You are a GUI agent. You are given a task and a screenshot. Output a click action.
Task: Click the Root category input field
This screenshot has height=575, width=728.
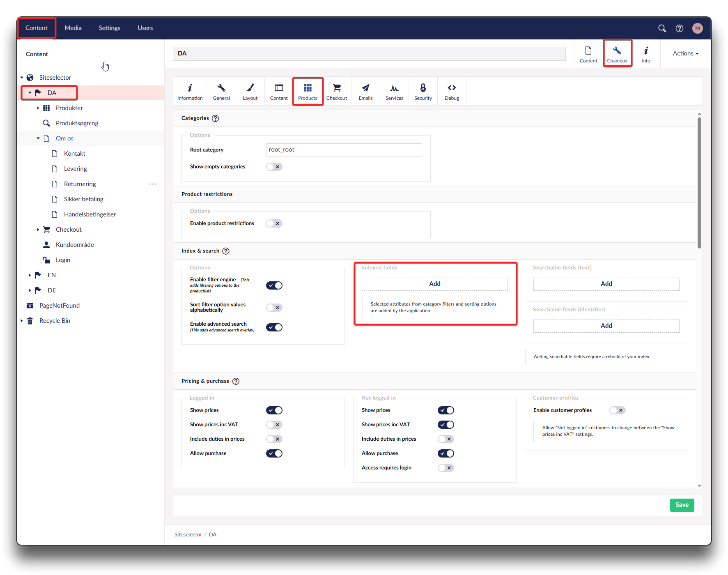click(x=344, y=150)
